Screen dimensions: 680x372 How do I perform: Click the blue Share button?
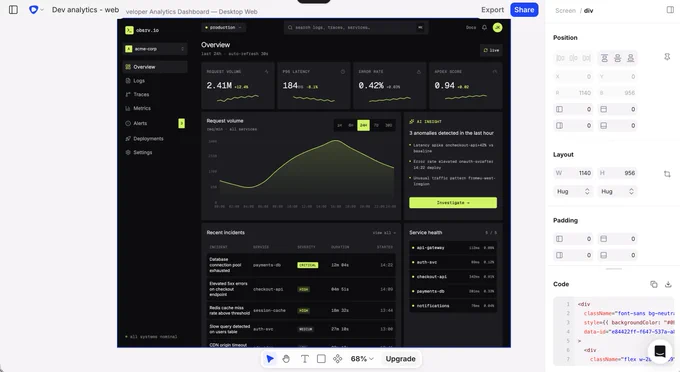pyautogui.click(x=524, y=10)
